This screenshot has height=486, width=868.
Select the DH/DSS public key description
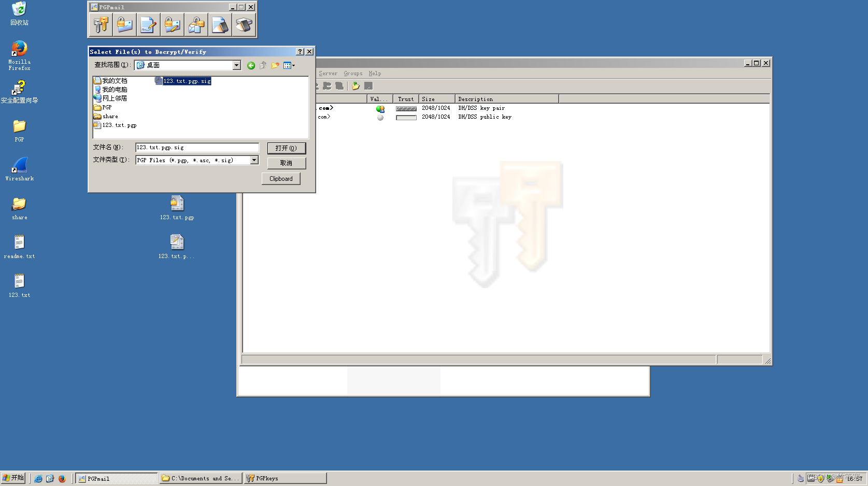485,117
